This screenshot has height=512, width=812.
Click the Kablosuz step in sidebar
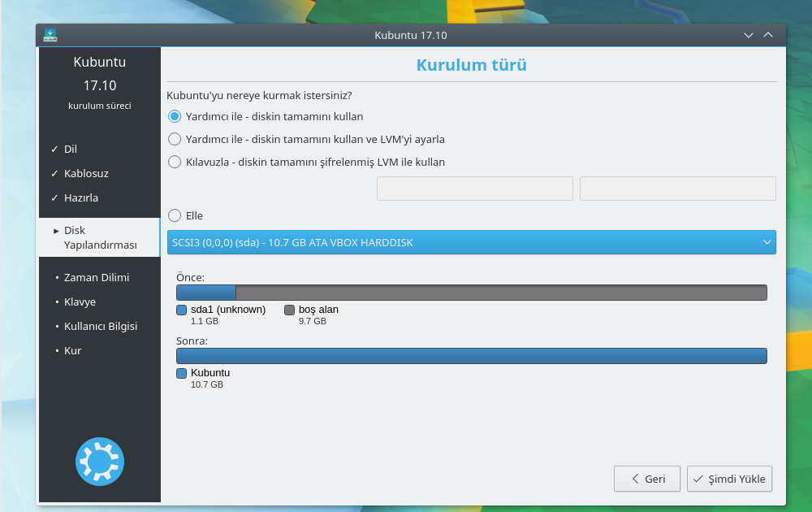tap(86, 174)
